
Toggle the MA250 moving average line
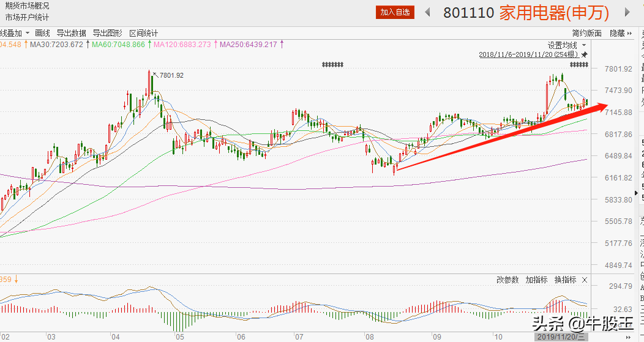(x=249, y=45)
